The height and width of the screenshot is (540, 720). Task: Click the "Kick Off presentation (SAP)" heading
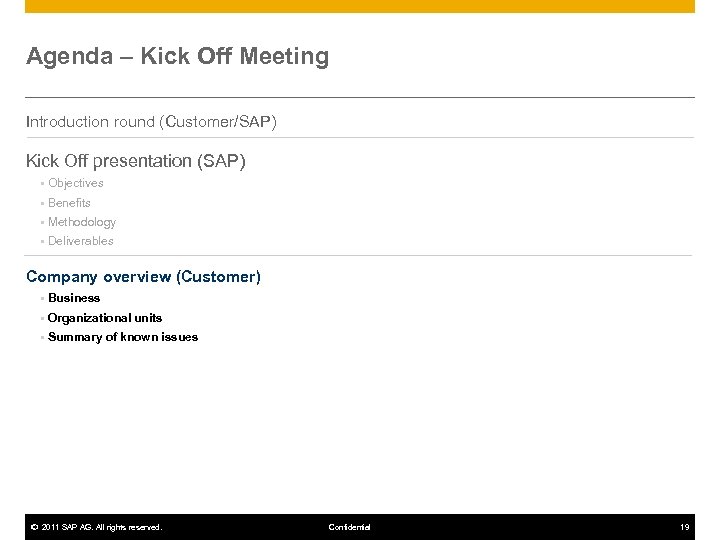coord(137,160)
